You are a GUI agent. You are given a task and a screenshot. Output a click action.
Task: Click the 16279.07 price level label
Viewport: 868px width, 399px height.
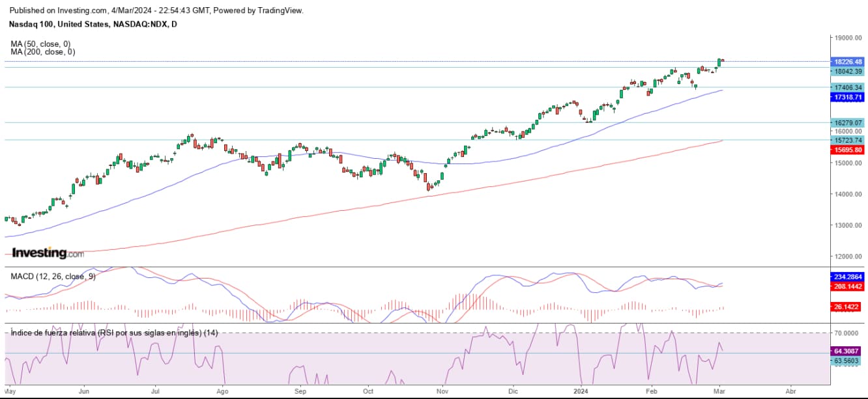848,122
